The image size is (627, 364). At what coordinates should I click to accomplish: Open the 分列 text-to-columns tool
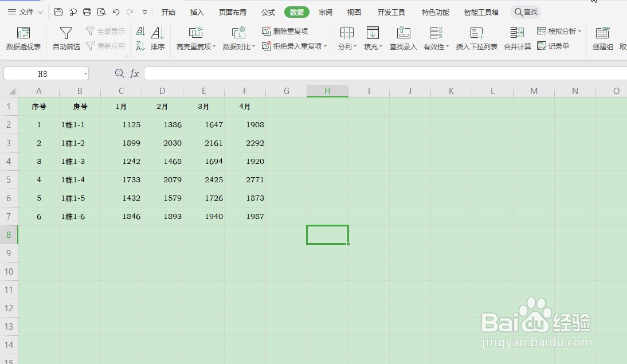coord(347,38)
